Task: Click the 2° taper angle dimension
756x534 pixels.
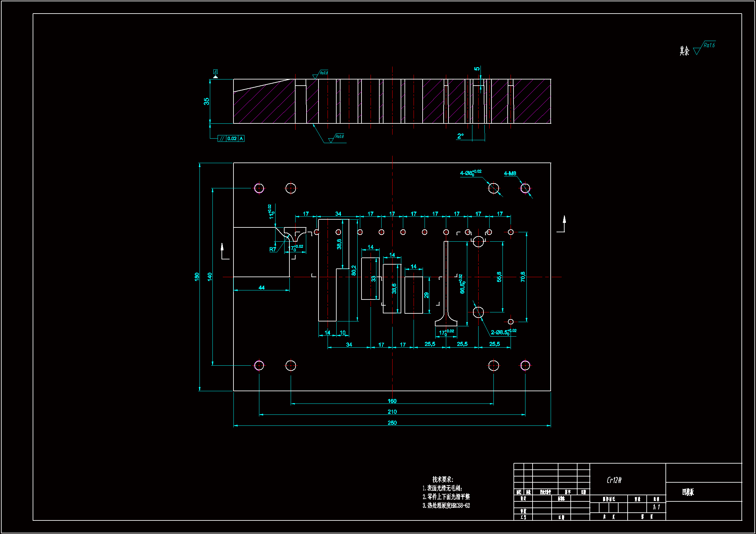Action: 460,136
